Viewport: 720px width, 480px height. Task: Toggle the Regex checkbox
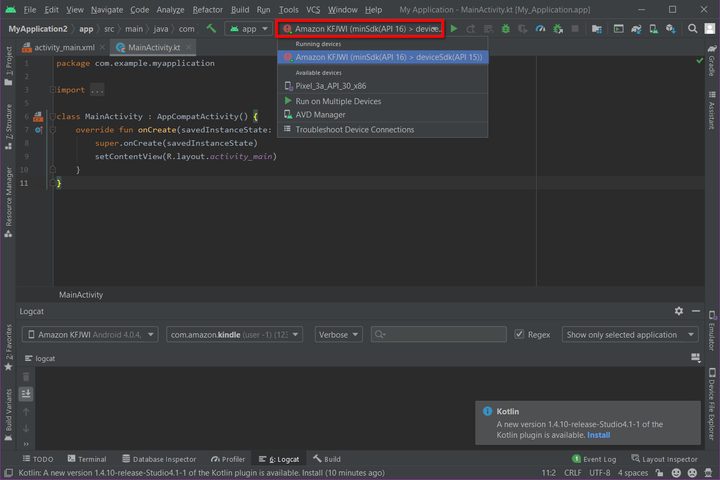(519, 334)
